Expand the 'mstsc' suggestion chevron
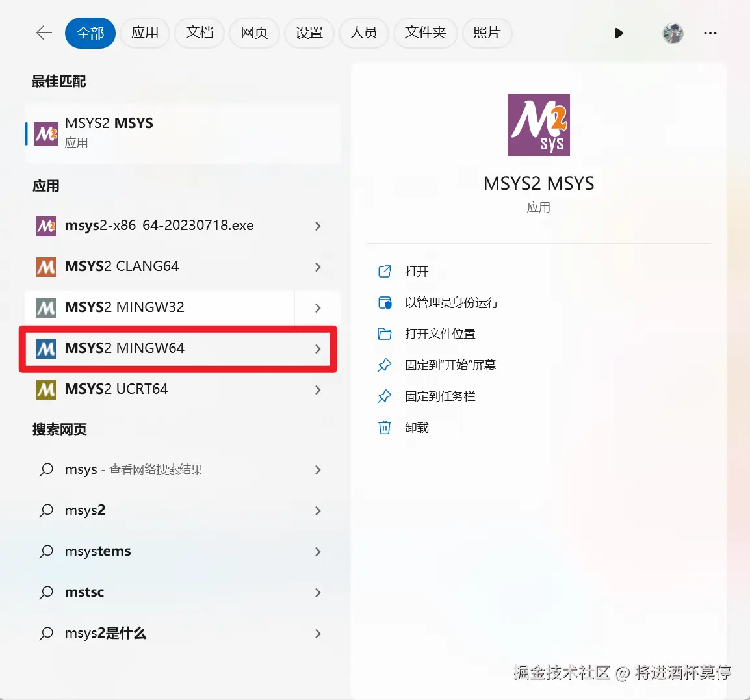The width and height of the screenshot is (750, 700). click(x=318, y=593)
